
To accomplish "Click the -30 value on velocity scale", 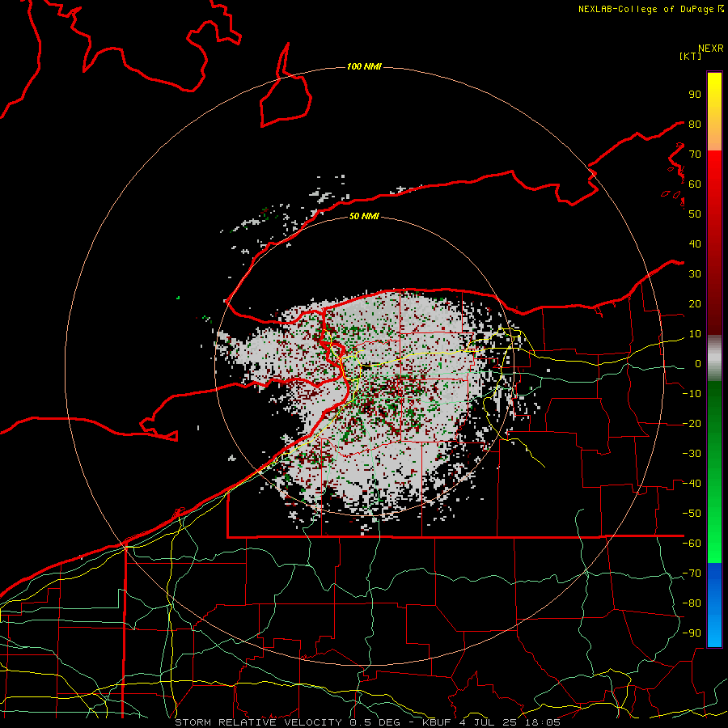I will [x=692, y=454].
